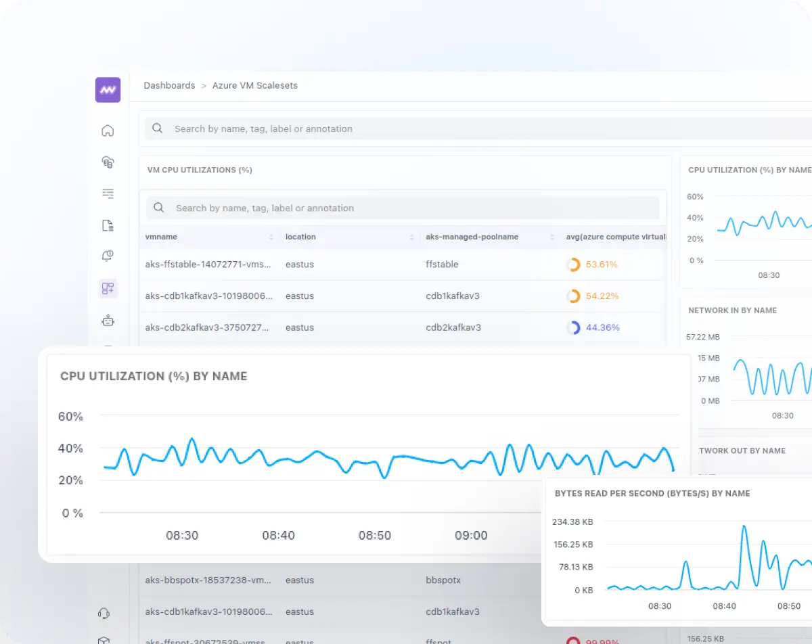
Task: Go to the Dashboards breadcrumb
Action: [x=169, y=86]
